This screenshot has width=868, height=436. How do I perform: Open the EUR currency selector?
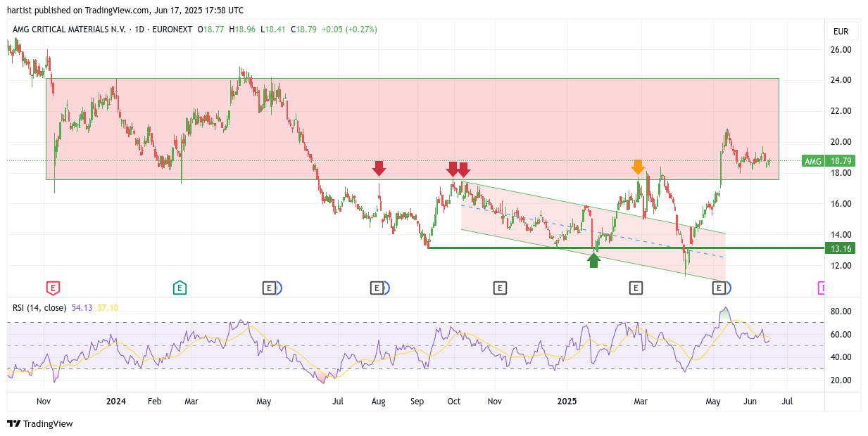[841, 31]
